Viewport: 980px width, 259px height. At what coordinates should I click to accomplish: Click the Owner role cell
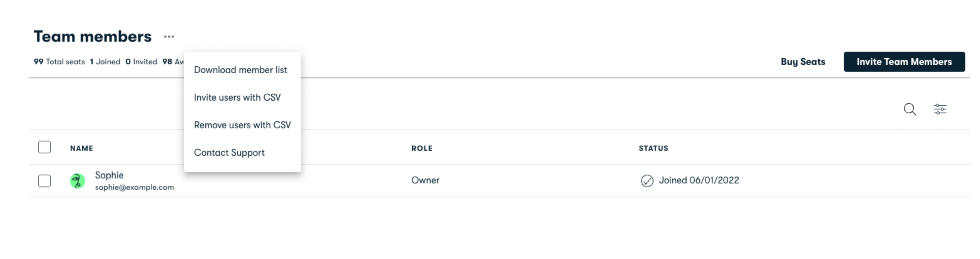coord(425,180)
